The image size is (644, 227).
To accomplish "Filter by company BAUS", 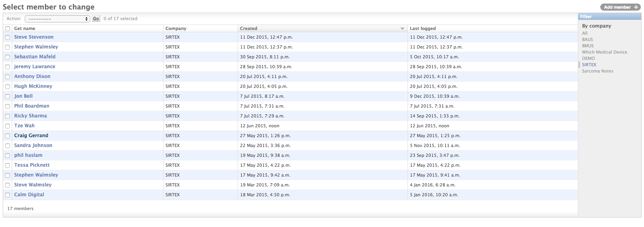I will pyautogui.click(x=587, y=39).
